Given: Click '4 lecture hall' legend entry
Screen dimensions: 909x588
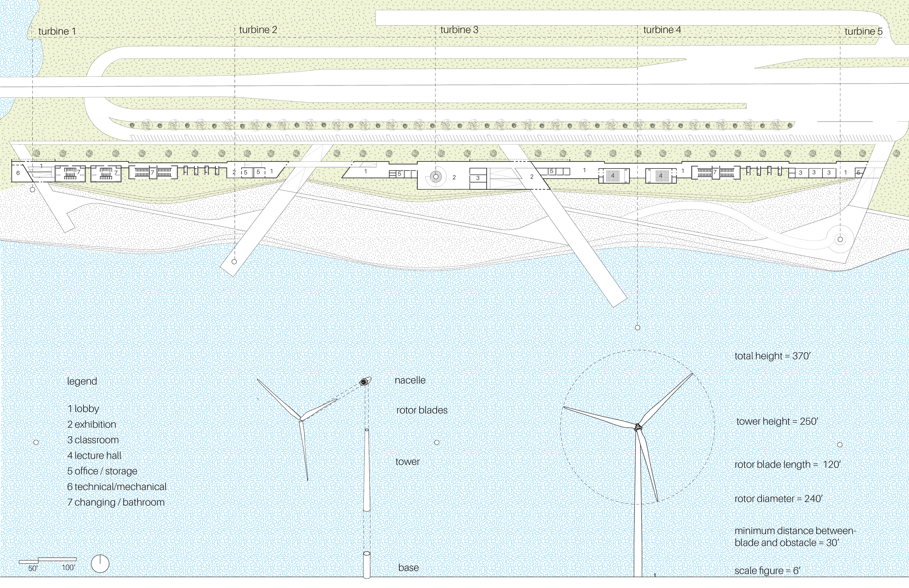Looking at the screenshot, I should coord(94,455).
